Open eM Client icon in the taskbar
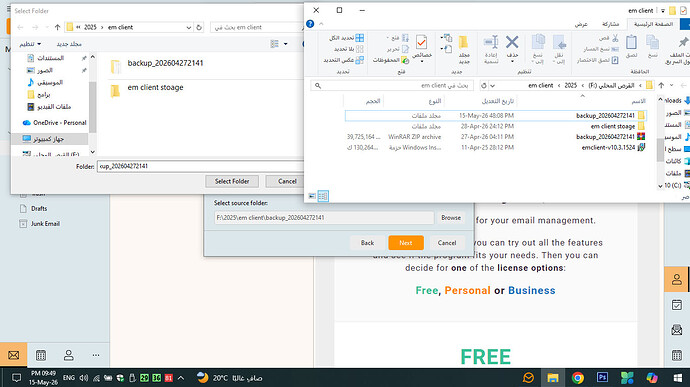 [529, 377]
